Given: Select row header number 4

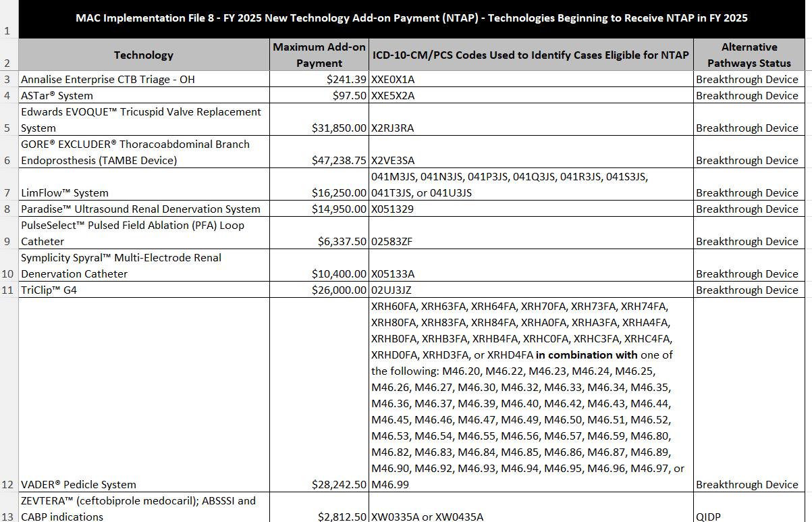Looking at the screenshot, I should pos(9,95).
